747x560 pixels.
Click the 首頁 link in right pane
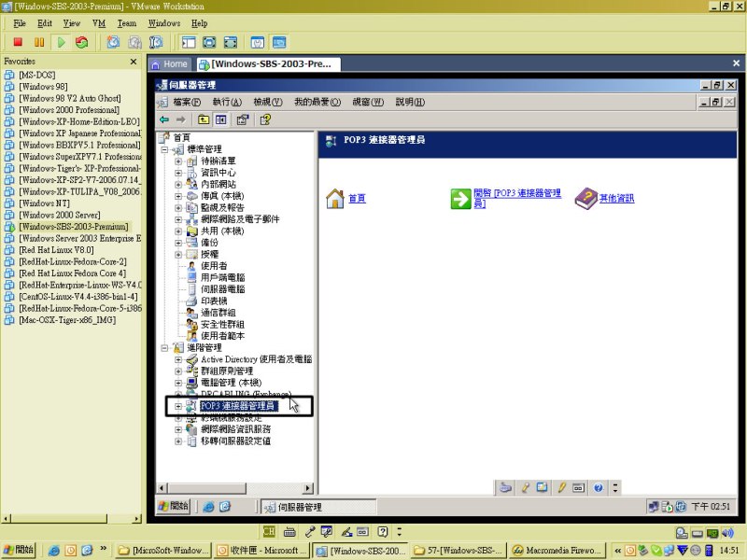[x=357, y=199]
